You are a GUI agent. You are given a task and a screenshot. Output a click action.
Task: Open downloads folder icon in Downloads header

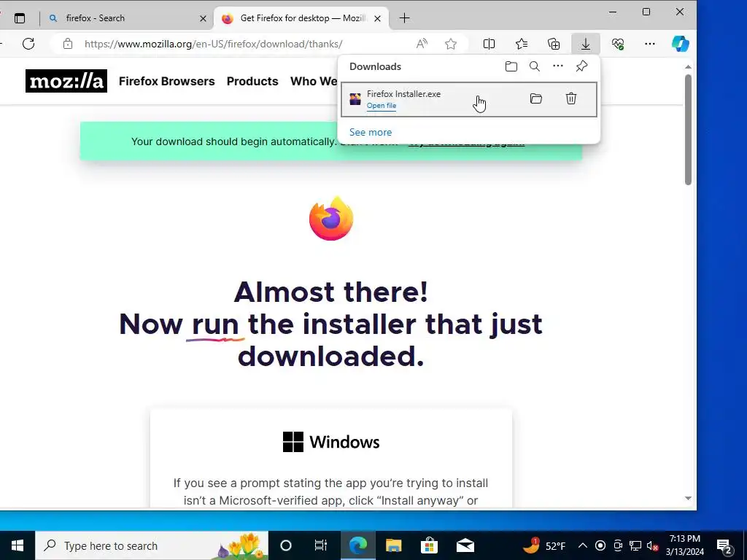(511, 66)
